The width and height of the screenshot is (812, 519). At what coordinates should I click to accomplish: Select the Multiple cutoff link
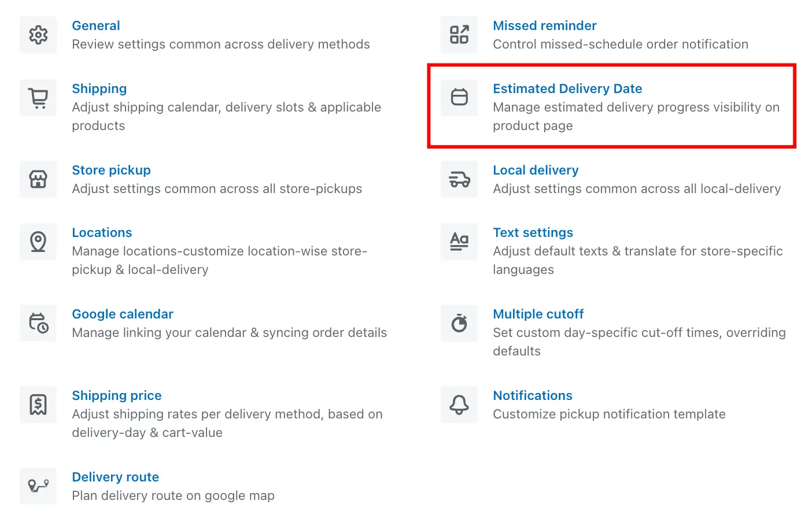click(x=538, y=314)
